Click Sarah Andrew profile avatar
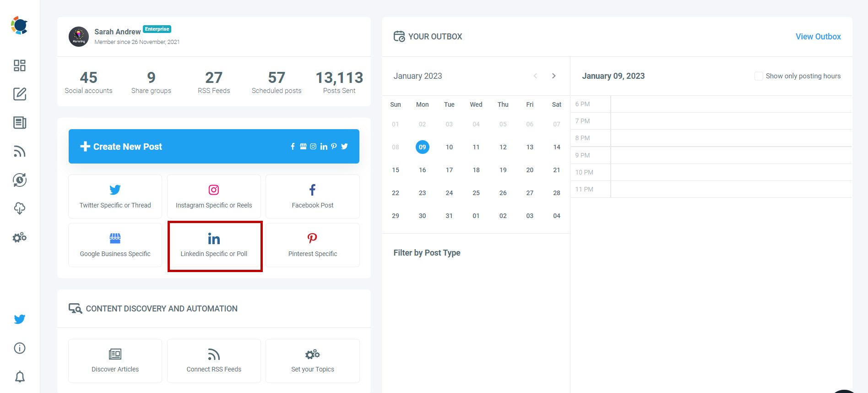The width and height of the screenshot is (868, 393). pyautogui.click(x=79, y=37)
